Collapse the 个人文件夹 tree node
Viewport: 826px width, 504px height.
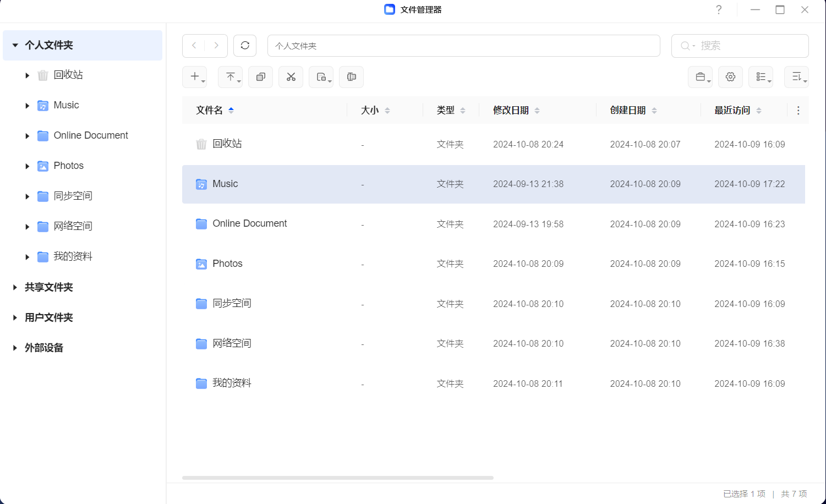coord(15,45)
